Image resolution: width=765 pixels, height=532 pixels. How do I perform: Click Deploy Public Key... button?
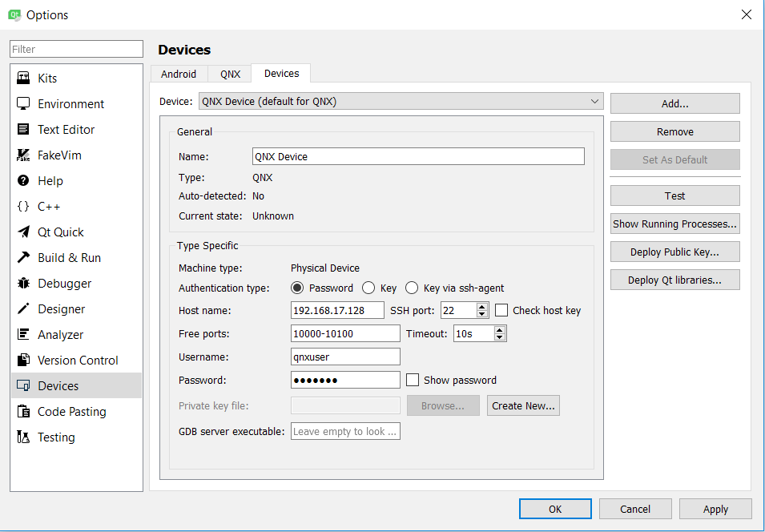[674, 252]
